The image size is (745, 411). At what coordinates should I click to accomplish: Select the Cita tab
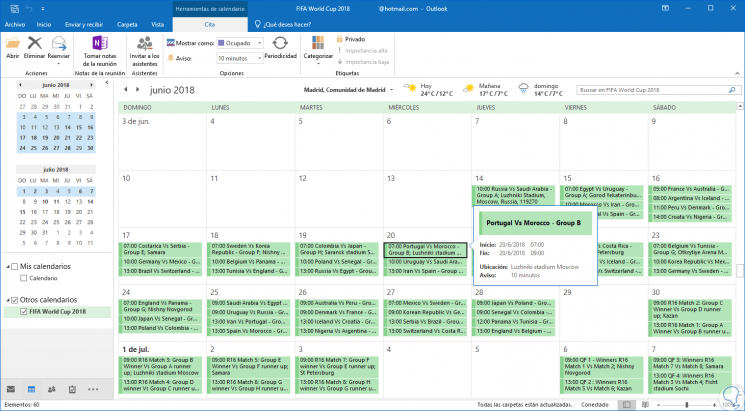[210, 24]
